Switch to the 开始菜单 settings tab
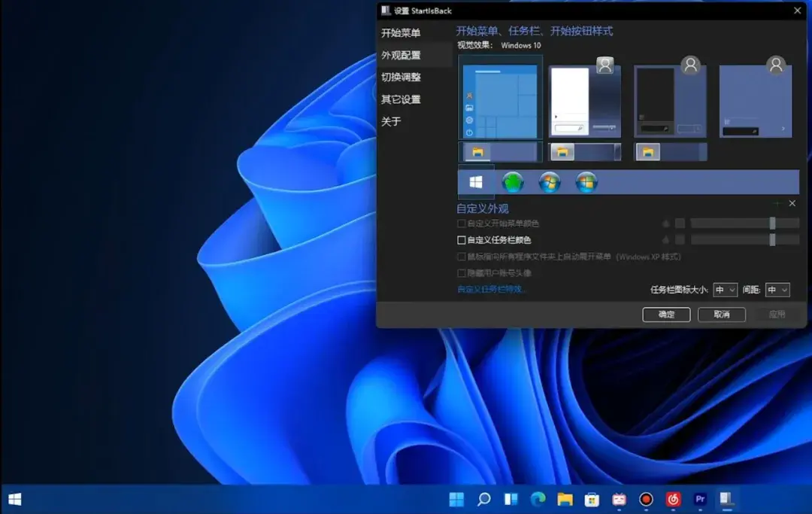 (x=399, y=33)
